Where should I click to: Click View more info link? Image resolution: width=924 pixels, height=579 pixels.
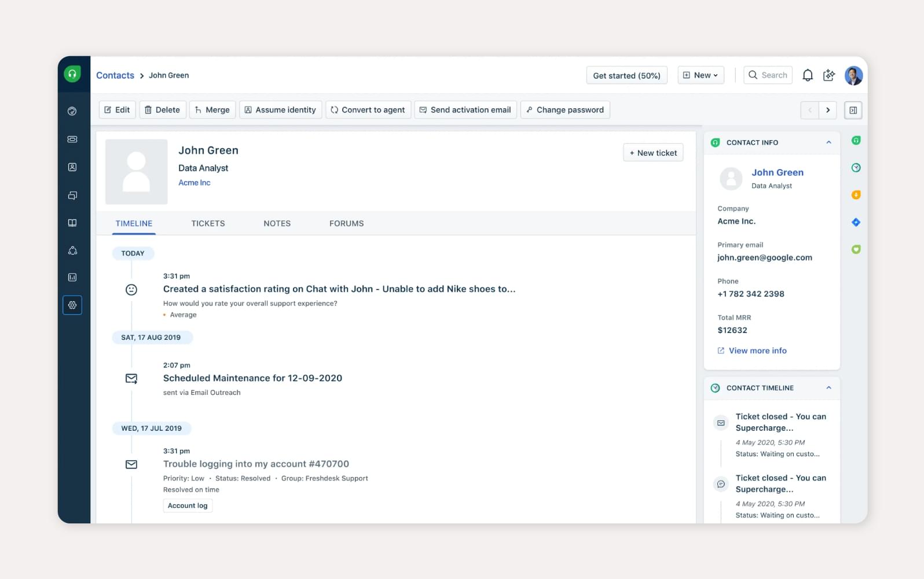(752, 351)
